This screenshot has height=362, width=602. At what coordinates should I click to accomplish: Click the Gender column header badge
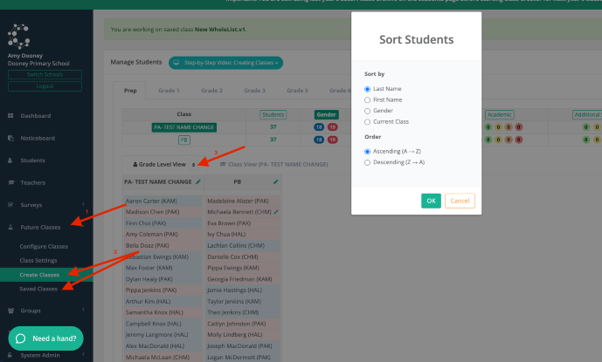coord(326,115)
